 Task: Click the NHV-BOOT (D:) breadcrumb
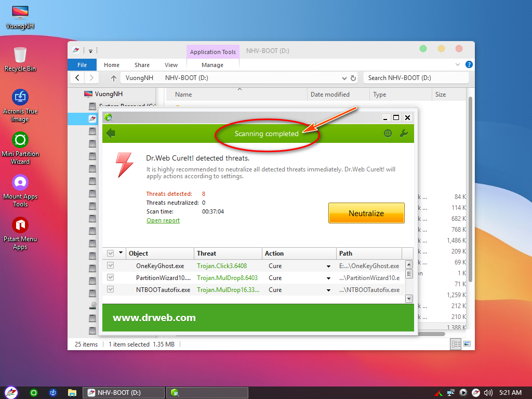[x=187, y=78]
